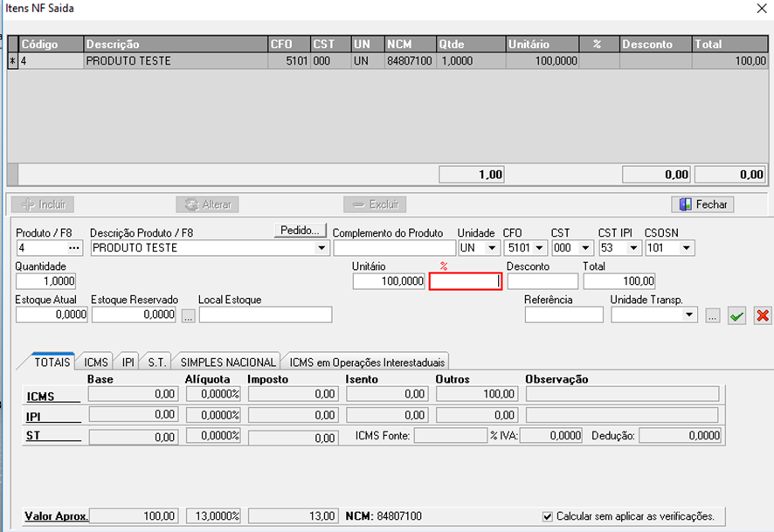774x532 pixels.
Task: Click the ICMS Outros field showing 100,00
Action: 477,394
